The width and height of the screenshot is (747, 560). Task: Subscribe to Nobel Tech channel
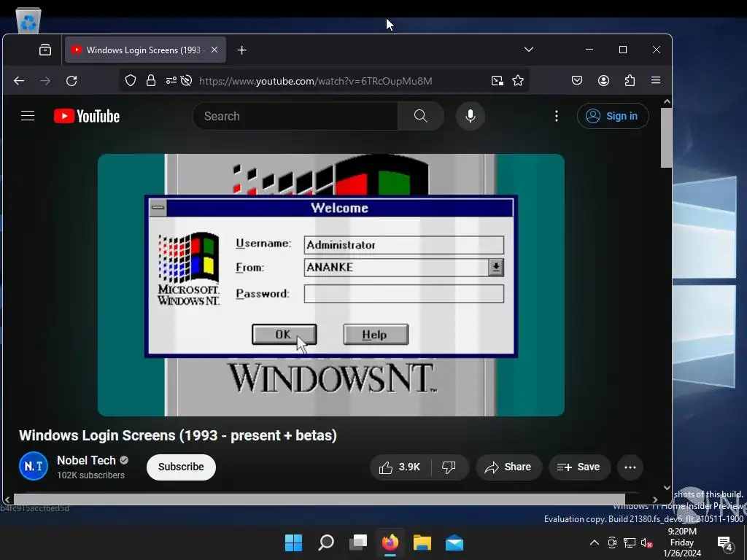[181, 467]
